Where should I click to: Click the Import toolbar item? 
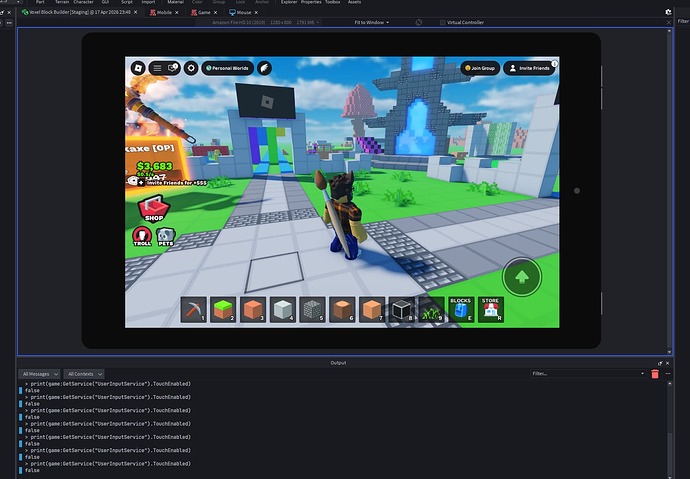(148, 2)
